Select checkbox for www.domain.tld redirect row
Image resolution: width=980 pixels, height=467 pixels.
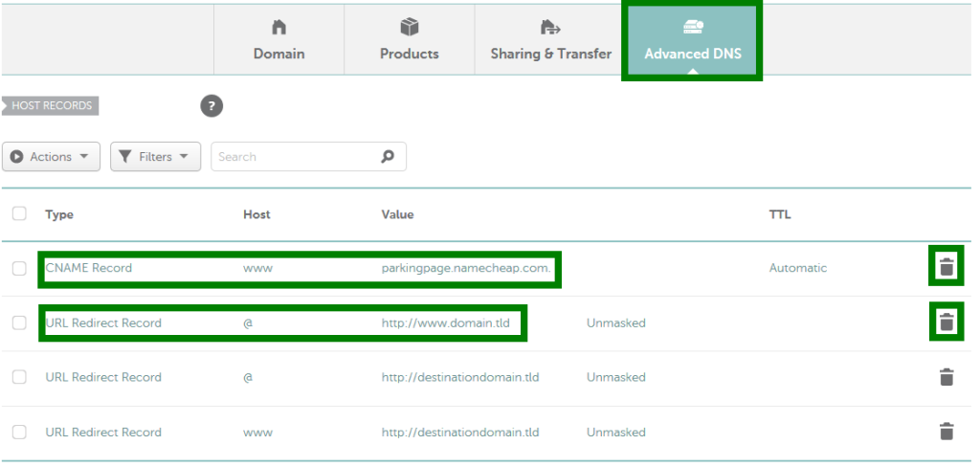click(x=19, y=322)
